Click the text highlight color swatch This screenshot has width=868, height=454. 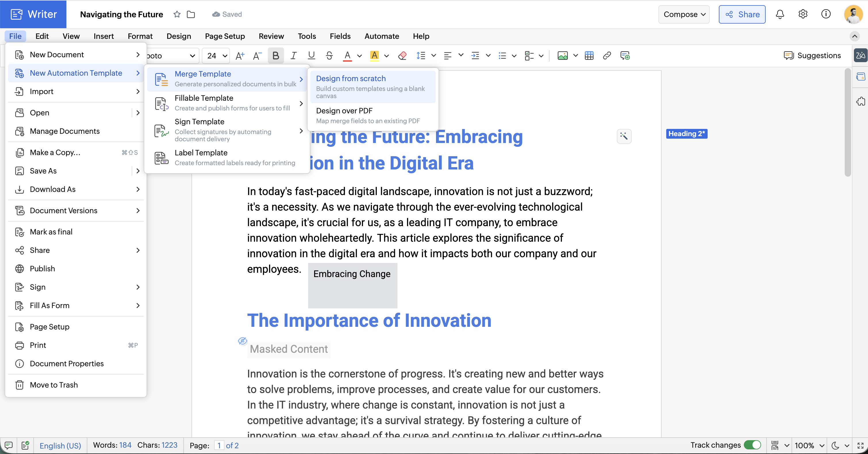(374, 56)
